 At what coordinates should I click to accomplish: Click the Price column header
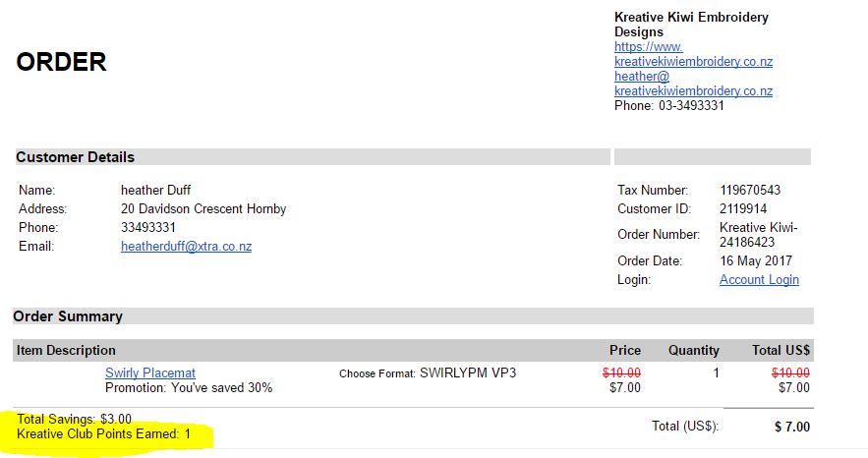625,350
